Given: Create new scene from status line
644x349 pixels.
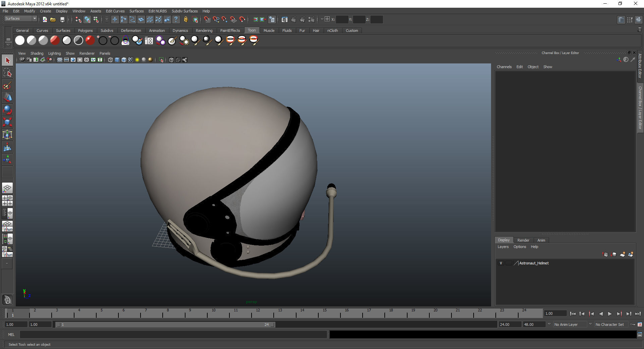Looking at the screenshot, I should [45, 19].
